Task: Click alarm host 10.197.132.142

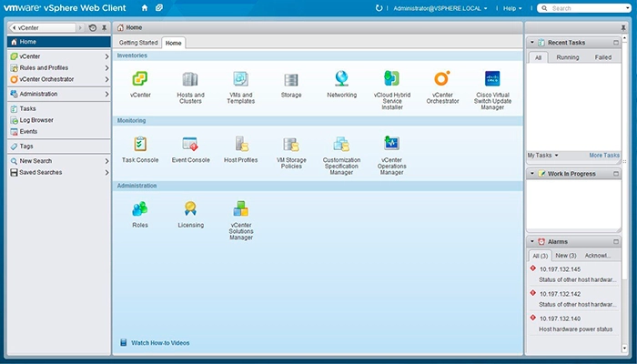Action: click(x=560, y=294)
